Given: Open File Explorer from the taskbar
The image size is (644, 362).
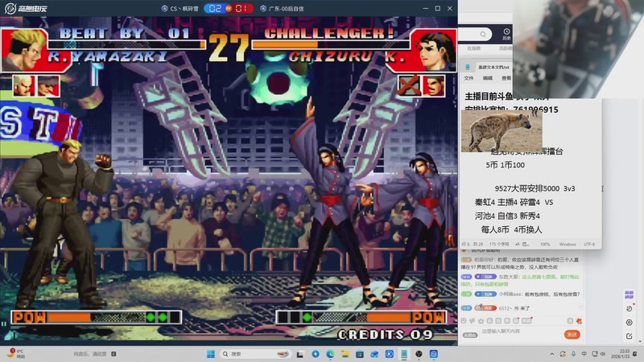Looking at the screenshot, I should (345, 354).
